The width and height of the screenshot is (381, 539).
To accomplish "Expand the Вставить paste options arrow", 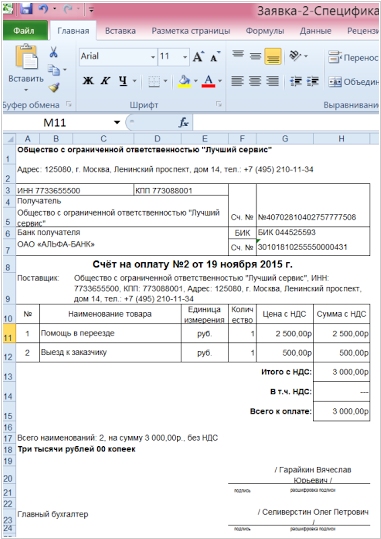I will point(26,91).
